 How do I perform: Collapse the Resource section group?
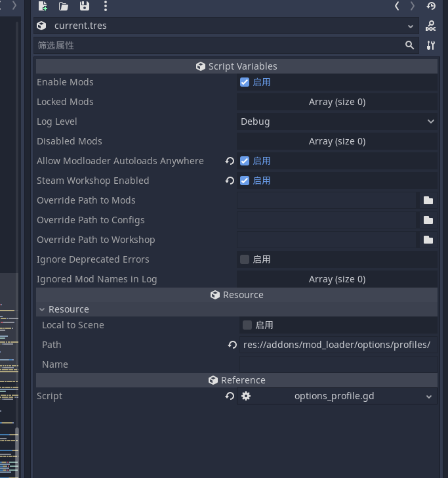click(x=42, y=309)
